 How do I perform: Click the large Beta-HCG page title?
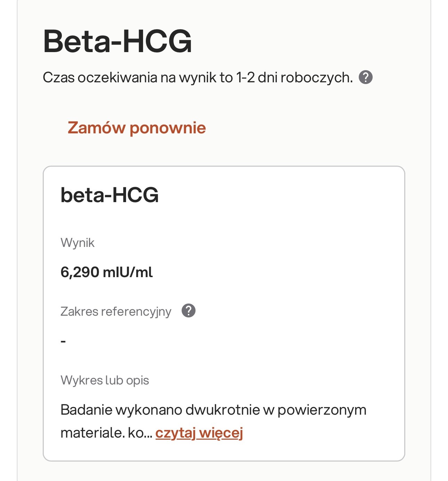pyautogui.click(x=117, y=41)
